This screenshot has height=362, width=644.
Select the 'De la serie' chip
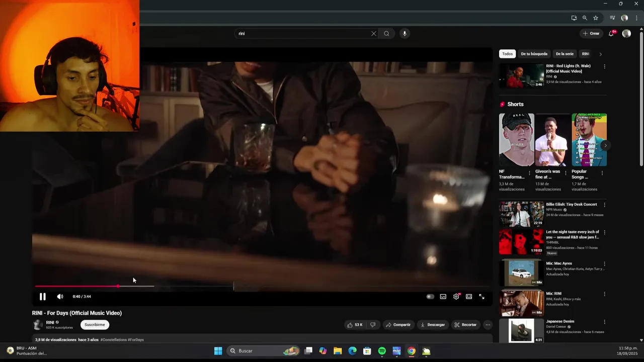[565, 54]
